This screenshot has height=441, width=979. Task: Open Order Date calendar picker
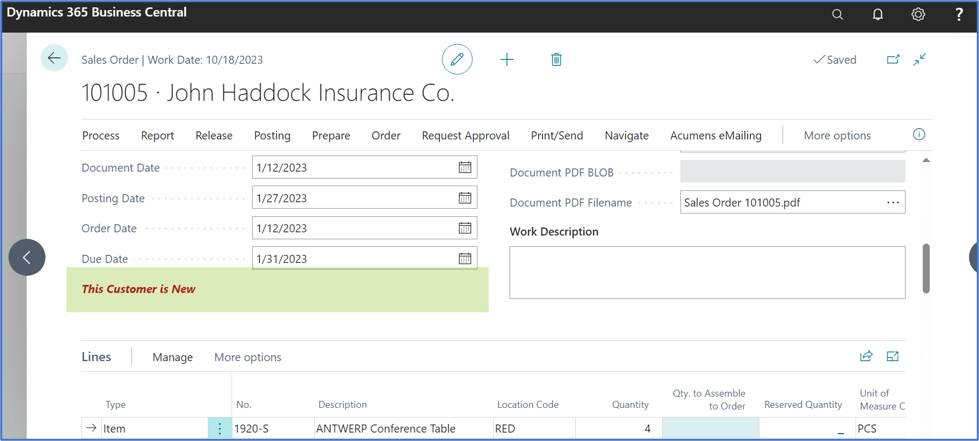[465, 228]
